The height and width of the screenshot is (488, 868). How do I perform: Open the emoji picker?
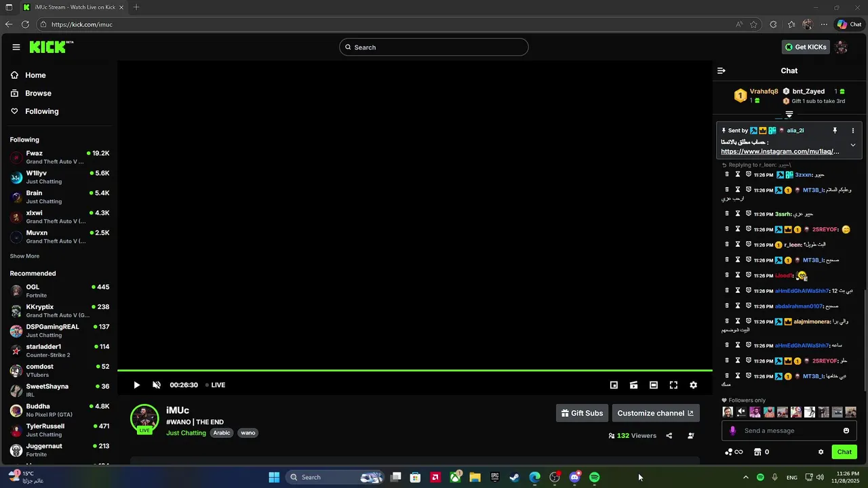[846, 430]
